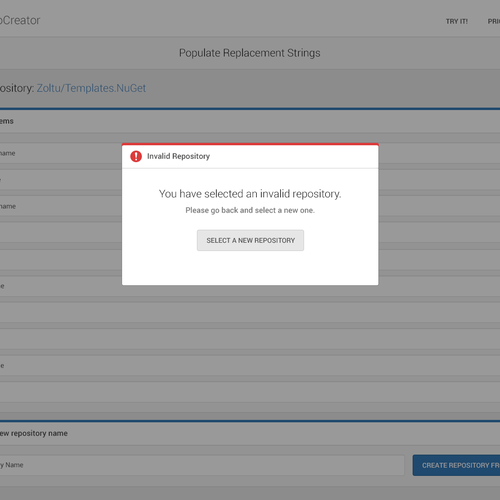Click the RepoCreator logo text
This screenshot has width=500, height=500.
(x=20, y=20)
